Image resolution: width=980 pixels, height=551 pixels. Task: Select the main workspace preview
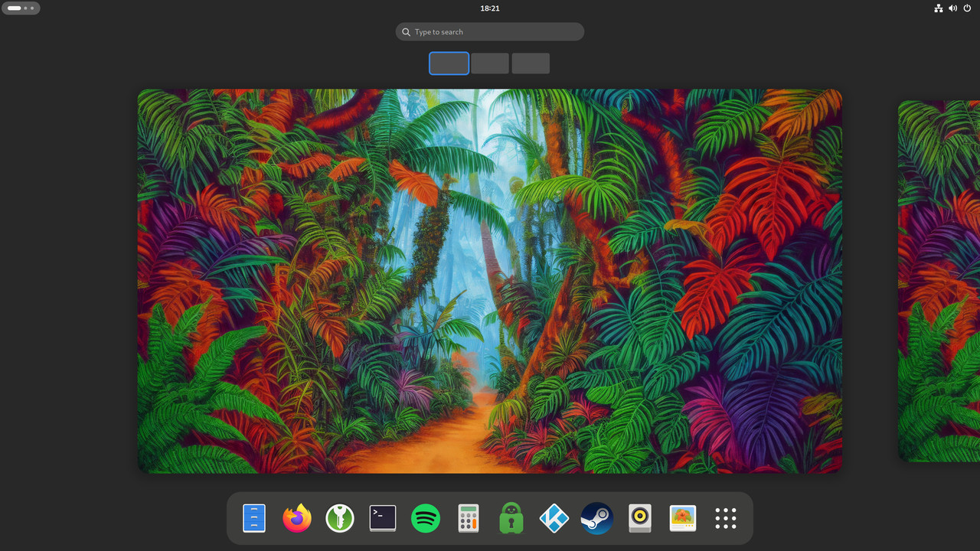(x=490, y=281)
